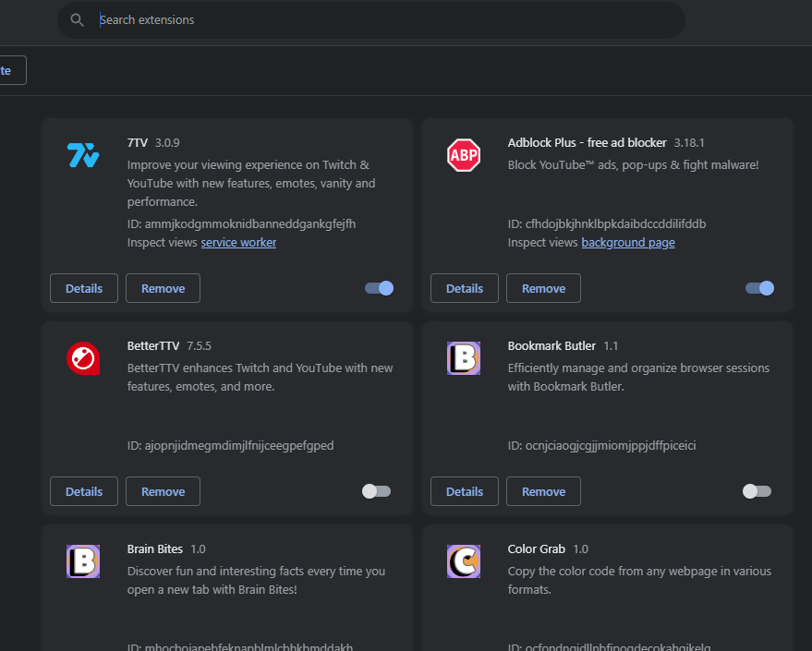
Task: Click the Bookmark Butler title text
Action: coord(551,345)
